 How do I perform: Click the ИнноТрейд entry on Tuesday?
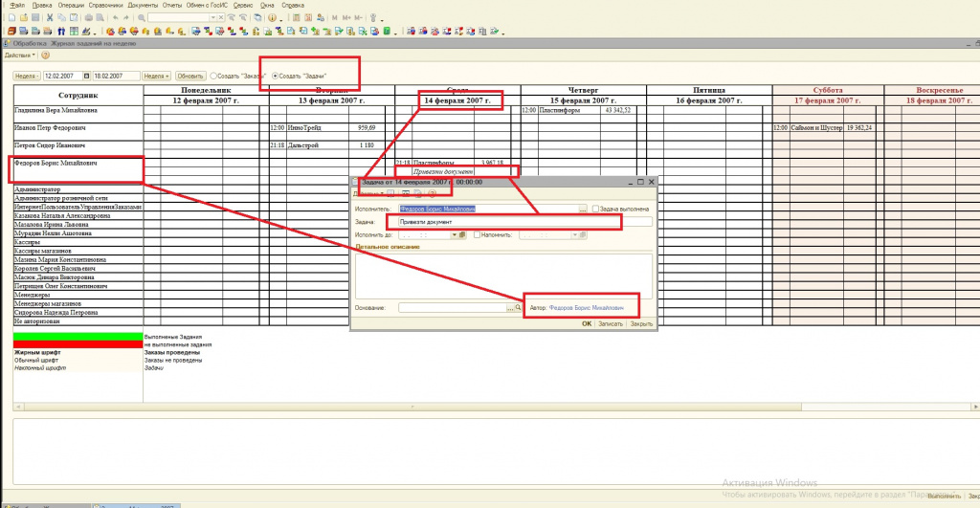(304, 127)
